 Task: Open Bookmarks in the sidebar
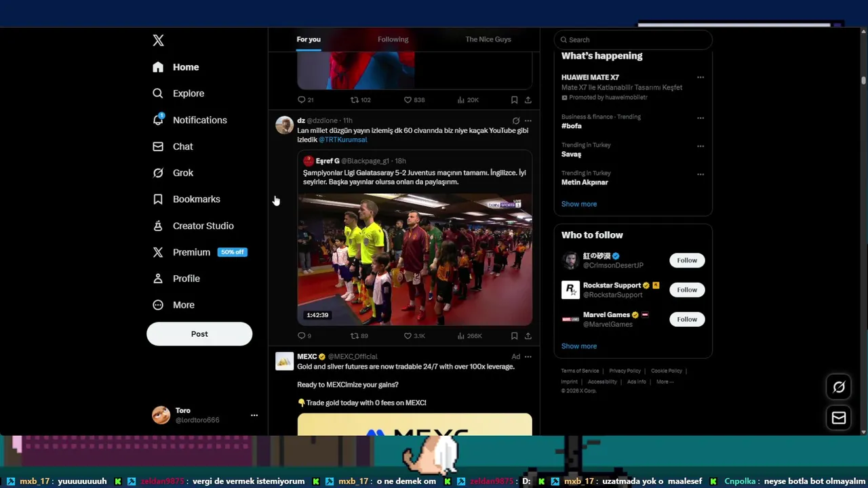click(x=186, y=199)
